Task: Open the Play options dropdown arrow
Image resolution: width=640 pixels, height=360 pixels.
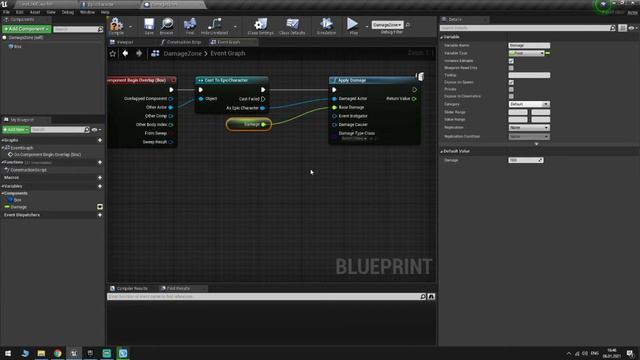Action: click(x=366, y=27)
